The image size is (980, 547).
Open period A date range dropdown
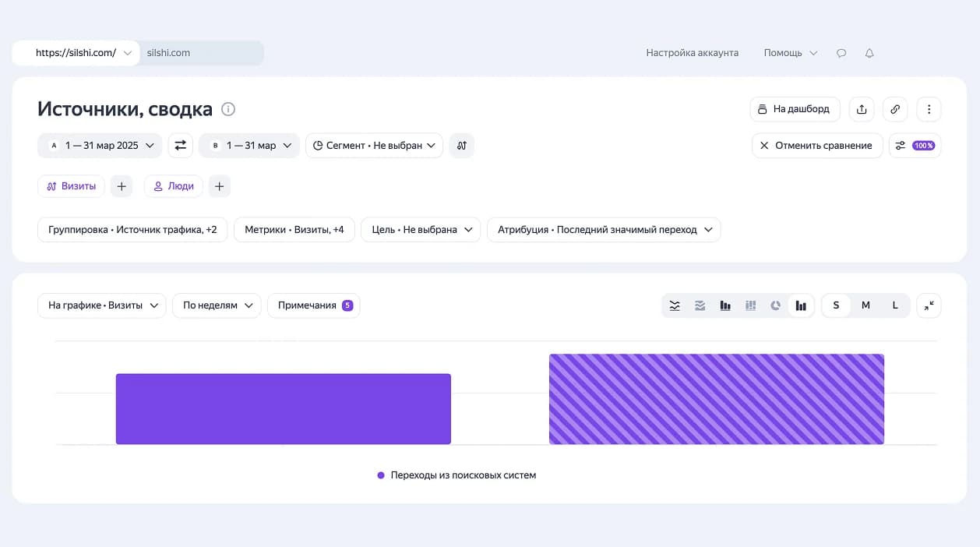100,146
